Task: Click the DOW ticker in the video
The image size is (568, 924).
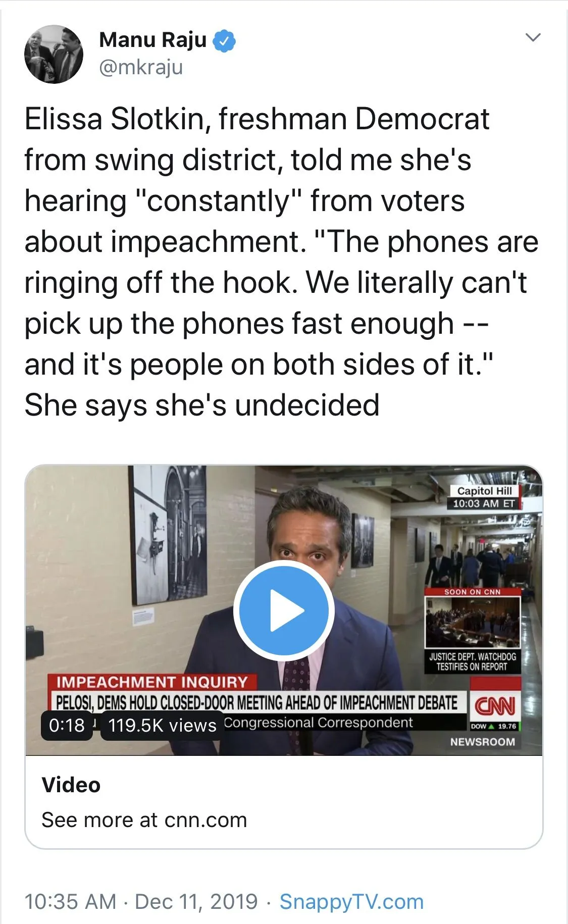Action: (494, 726)
